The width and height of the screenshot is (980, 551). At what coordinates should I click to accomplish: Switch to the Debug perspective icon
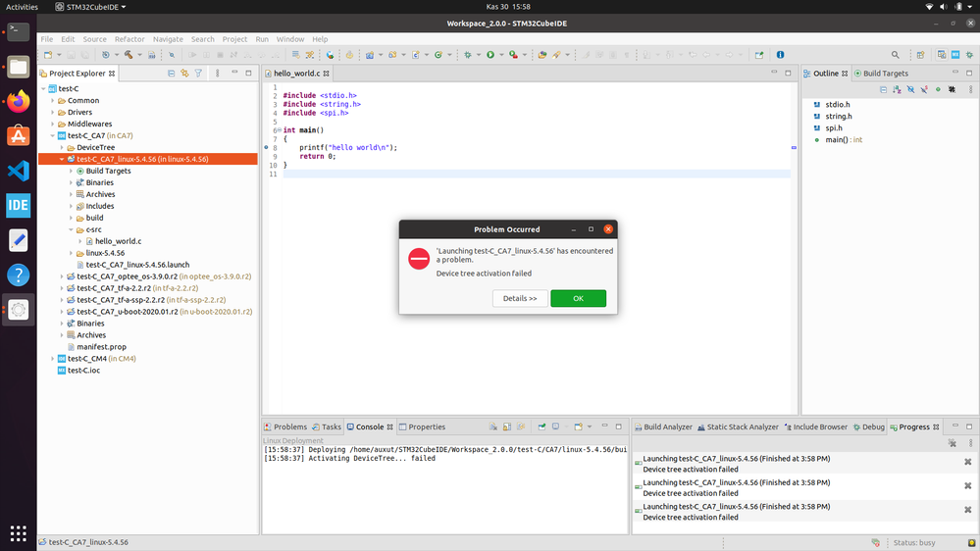tap(969, 55)
